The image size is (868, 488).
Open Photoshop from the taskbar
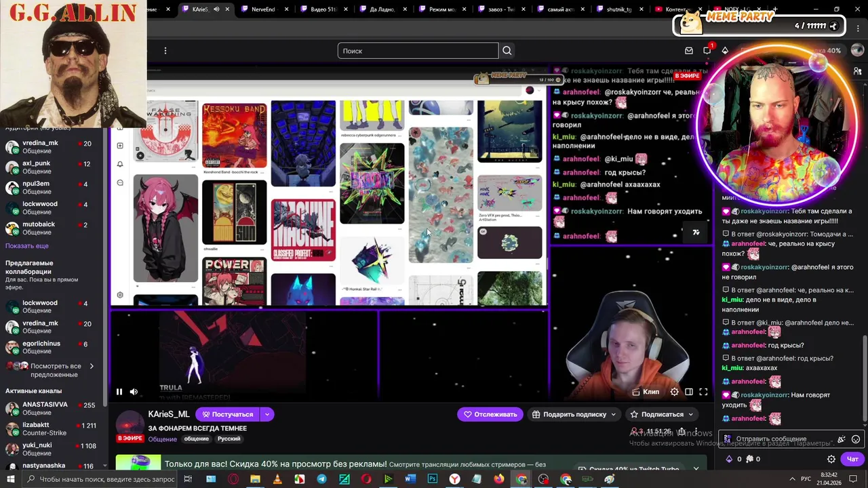(432, 479)
